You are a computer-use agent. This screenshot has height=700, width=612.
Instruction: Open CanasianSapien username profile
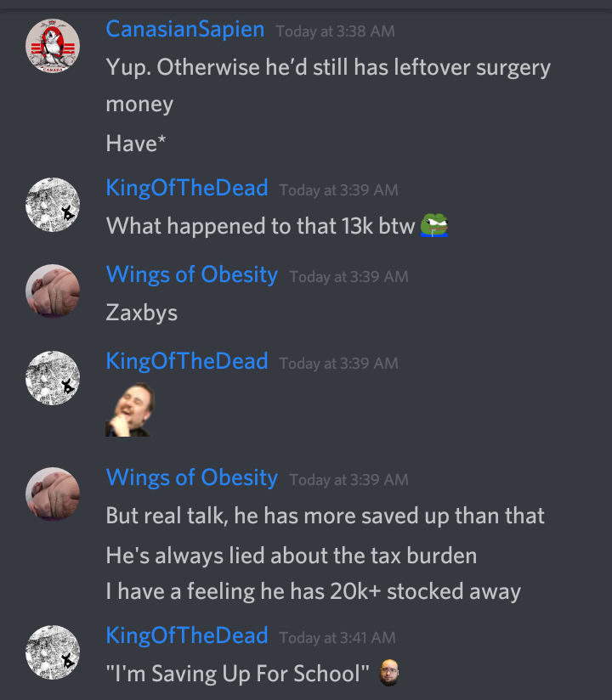pos(185,29)
